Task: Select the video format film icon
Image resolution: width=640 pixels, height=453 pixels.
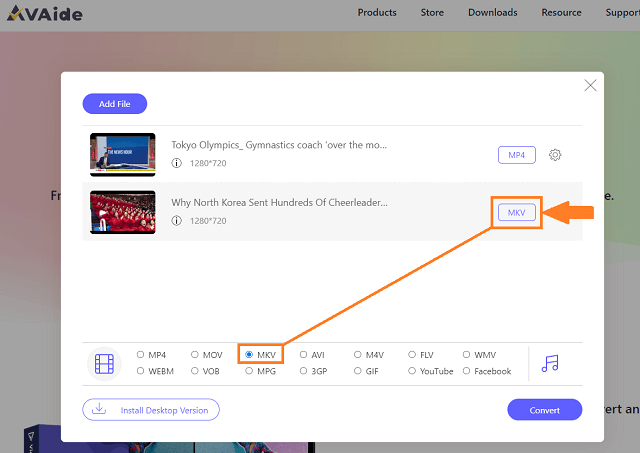Action: pos(104,364)
